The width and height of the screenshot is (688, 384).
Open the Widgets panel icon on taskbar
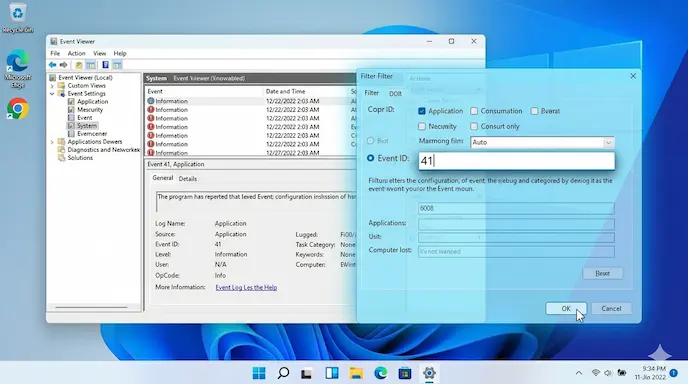[x=332, y=373]
